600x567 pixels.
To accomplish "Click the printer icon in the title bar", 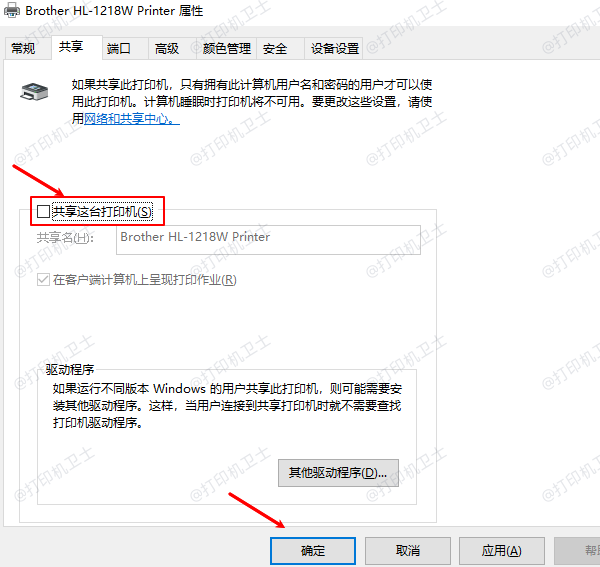I will (x=11, y=10).
